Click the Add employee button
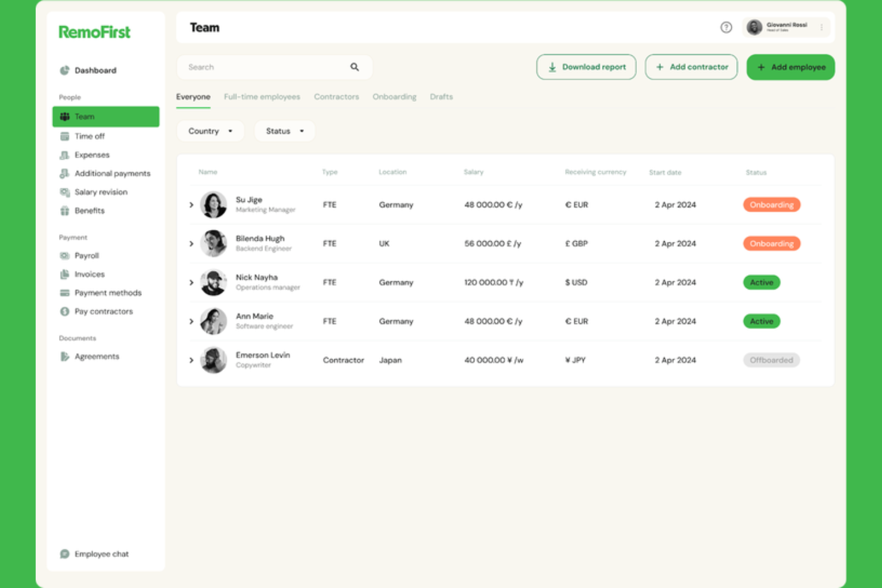This screenshot has height=588, width=882. pos(790,67)
